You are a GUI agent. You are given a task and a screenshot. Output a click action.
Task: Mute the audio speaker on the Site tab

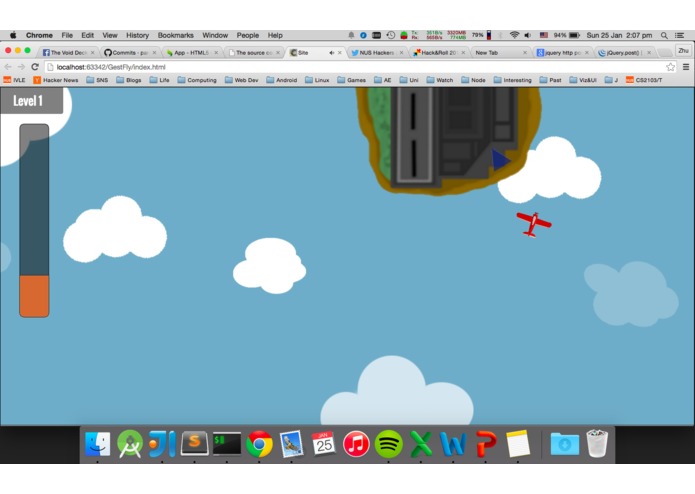point(331,52)
